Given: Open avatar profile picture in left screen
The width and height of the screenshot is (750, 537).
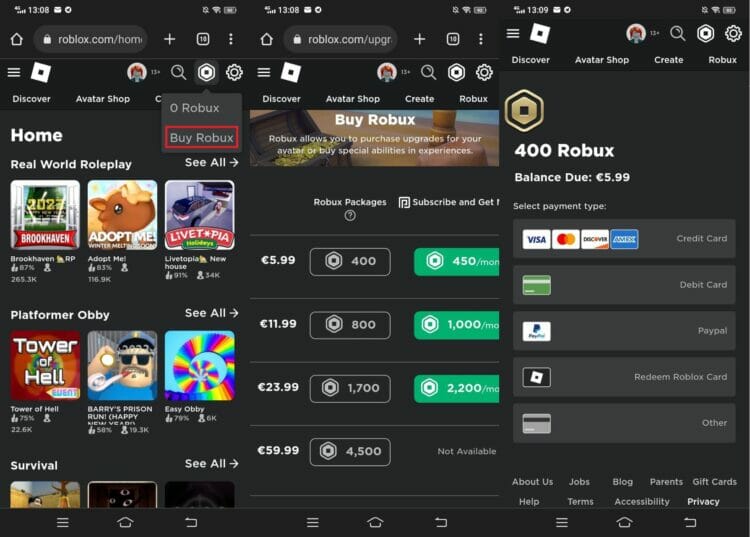Looking at the screenshot, I should [x=137, y=73].
